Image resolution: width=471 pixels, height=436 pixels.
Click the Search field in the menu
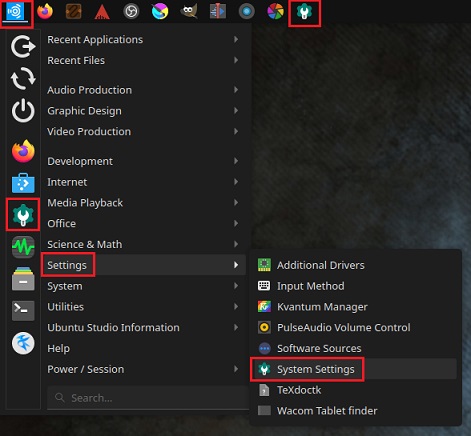(x=148, y=398)
